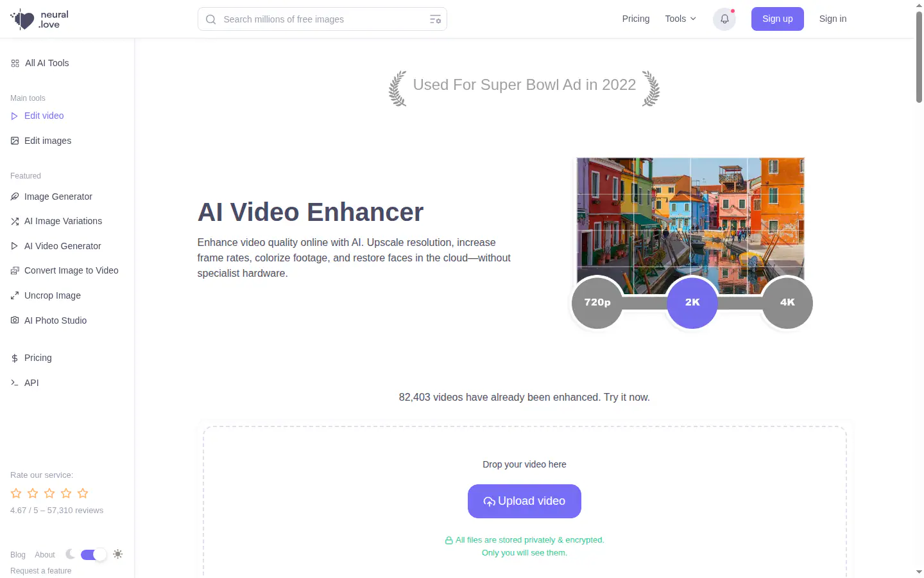Click the Sign in link

pyautogui.click(x=833, y=19)
